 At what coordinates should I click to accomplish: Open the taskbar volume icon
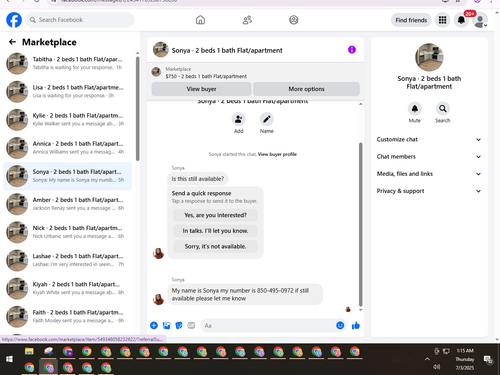pyautogui.click(x=436, y=367)
